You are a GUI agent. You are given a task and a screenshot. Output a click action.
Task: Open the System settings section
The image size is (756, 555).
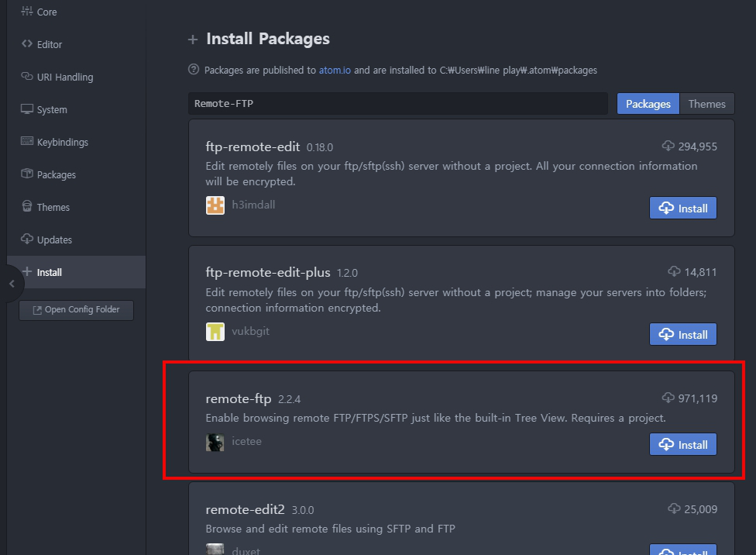click(76, 109)
